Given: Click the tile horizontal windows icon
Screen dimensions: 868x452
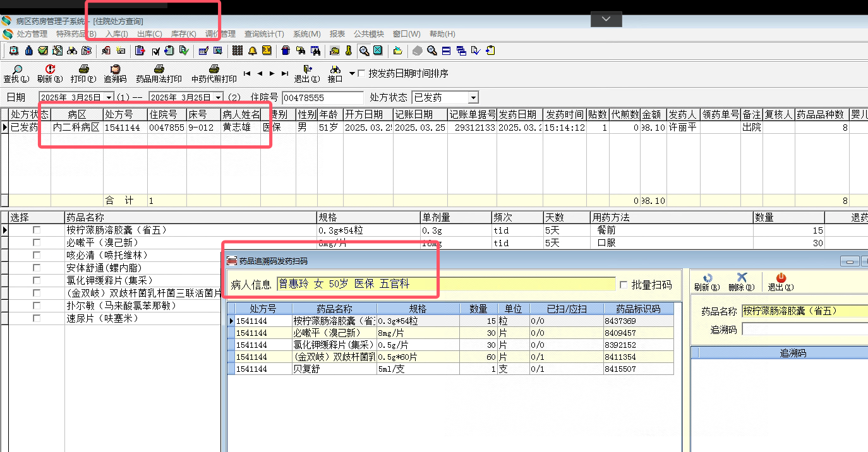Looking at the screenshot, I should tap(446, 51).
